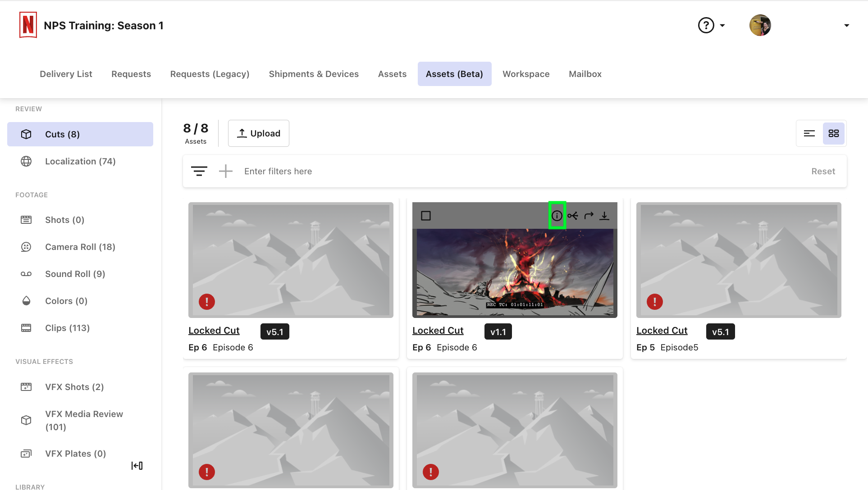
Task: Click the Cuts cube icon
Action: 26,134
